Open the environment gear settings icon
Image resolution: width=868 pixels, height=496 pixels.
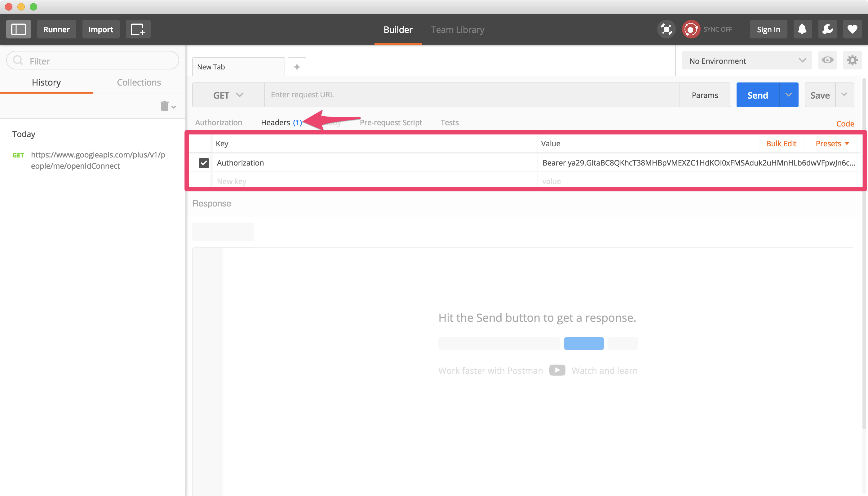point(853,60)
